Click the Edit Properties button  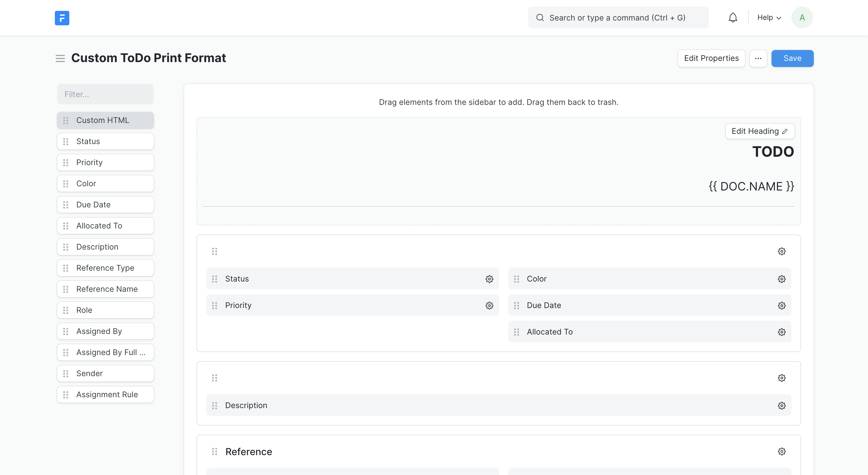pos(711,58)
